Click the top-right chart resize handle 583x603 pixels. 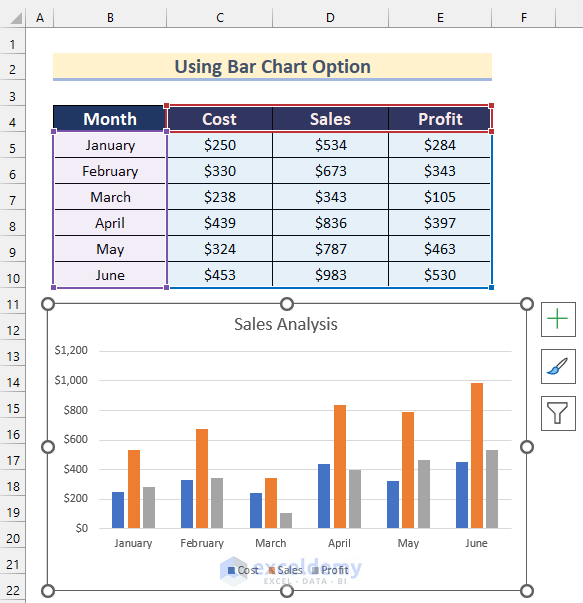pyautogui.click(x=526, y=304)
